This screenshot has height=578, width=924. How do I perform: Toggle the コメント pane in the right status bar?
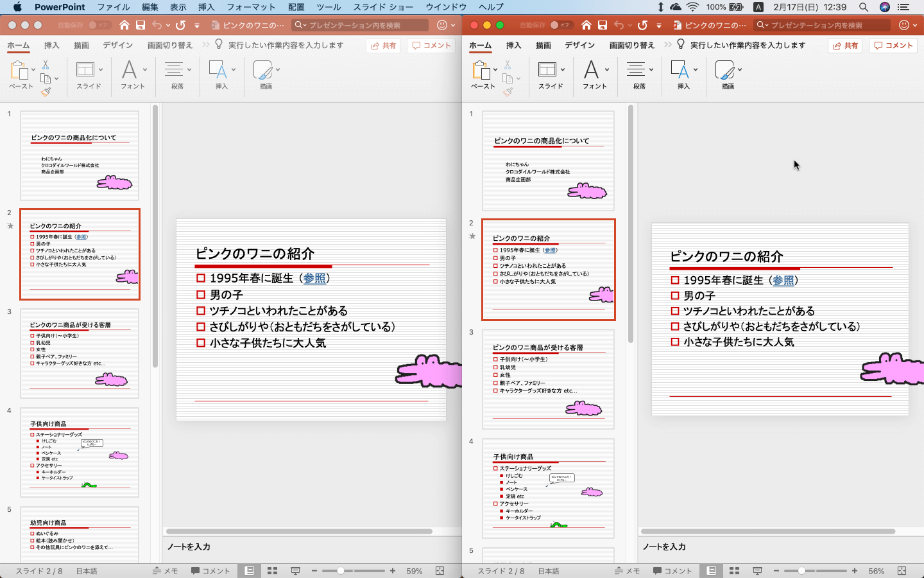672,571
